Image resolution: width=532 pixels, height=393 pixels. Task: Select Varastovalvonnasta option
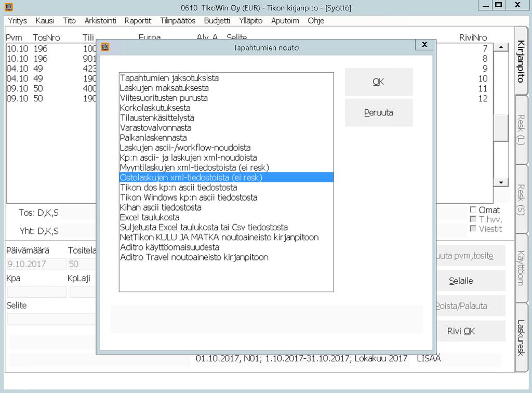pyautogui.click(x=227, y=127)
